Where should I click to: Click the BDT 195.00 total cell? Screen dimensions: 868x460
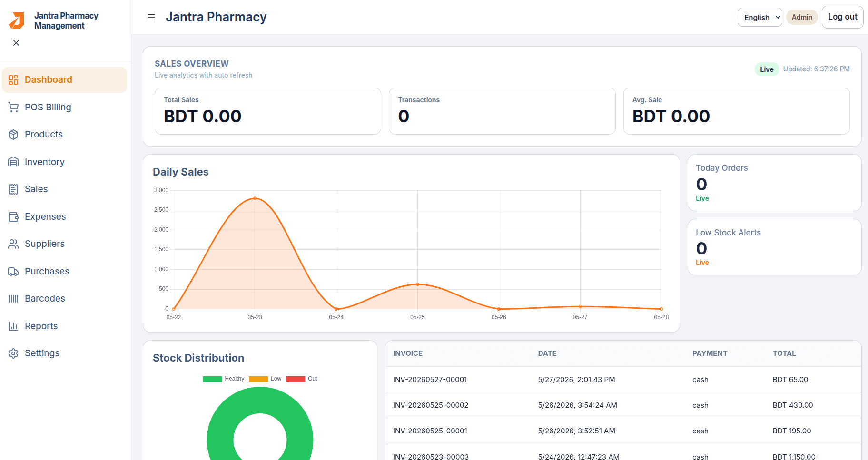click(792, 431)
